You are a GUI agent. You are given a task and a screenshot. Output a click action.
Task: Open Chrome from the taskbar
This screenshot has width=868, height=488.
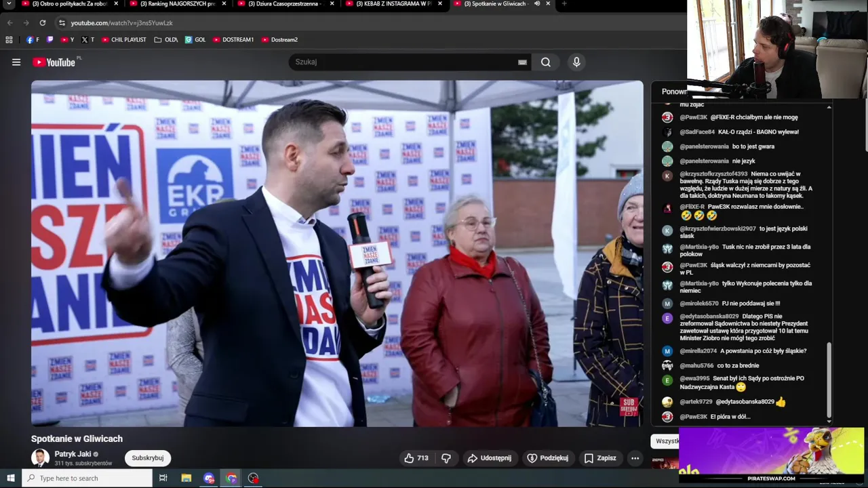[231, 479]
